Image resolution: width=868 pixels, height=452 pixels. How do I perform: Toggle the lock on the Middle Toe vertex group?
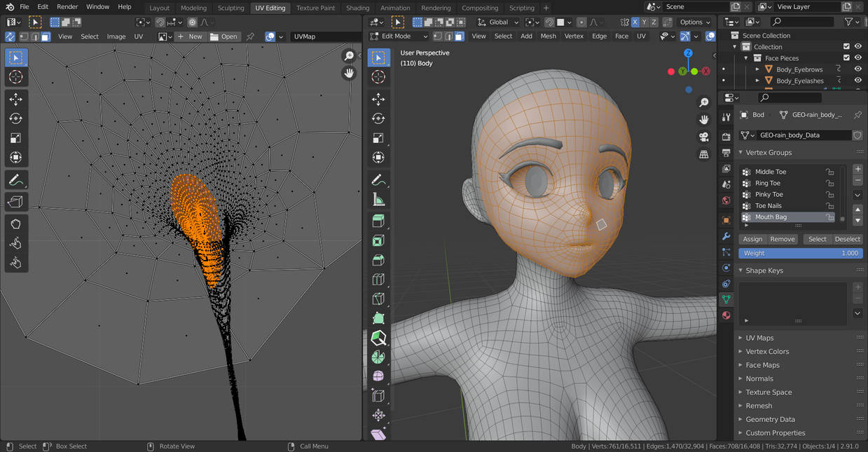[x=829, y=172]
